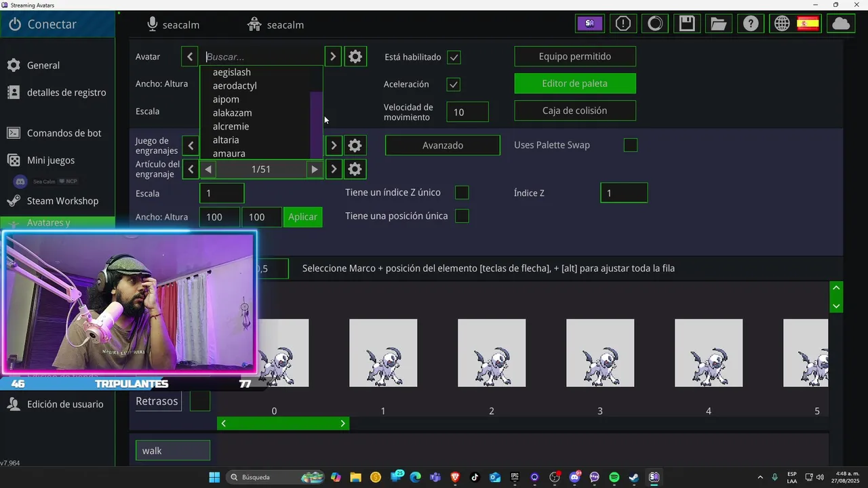Open gear settings in Juego de engranajes row
The height and width of the screenshot is (488, 868).
(355, 145)
